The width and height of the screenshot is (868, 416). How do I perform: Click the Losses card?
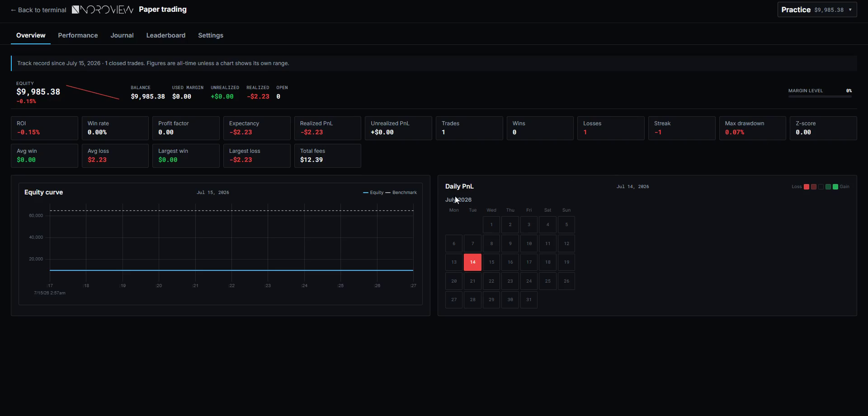pyautogui.click(x=611, y=128)
